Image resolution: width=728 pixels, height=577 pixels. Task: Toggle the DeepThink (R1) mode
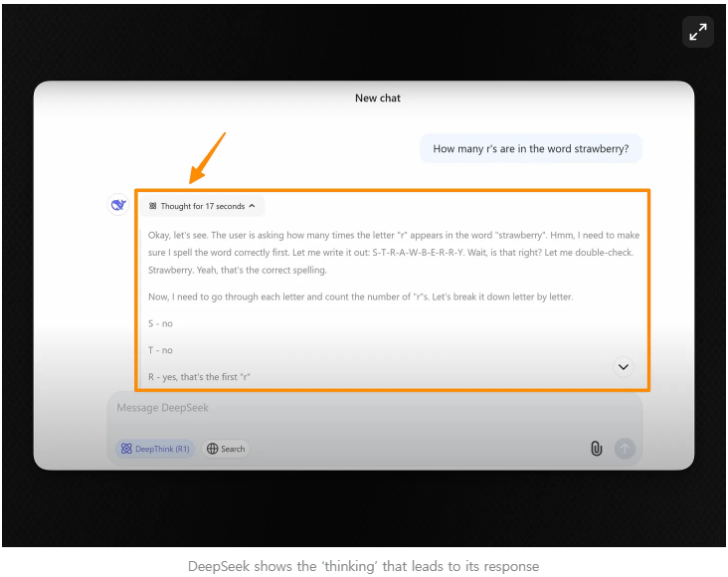pos(155,449)
